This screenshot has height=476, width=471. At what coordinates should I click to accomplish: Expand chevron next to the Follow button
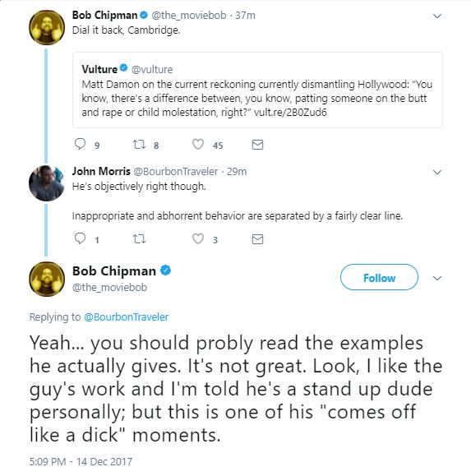pyautogui.click(x=437, y=278)
